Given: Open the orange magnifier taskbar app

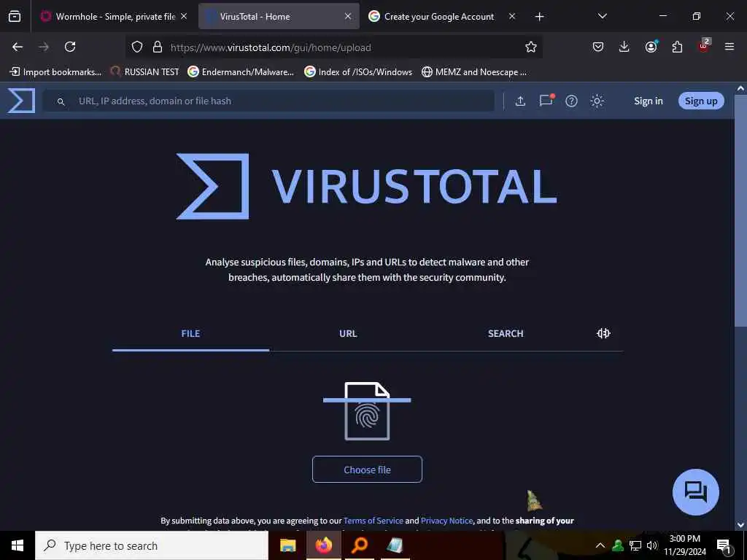Looking at the screenshot, I should [x=360, y=545].
